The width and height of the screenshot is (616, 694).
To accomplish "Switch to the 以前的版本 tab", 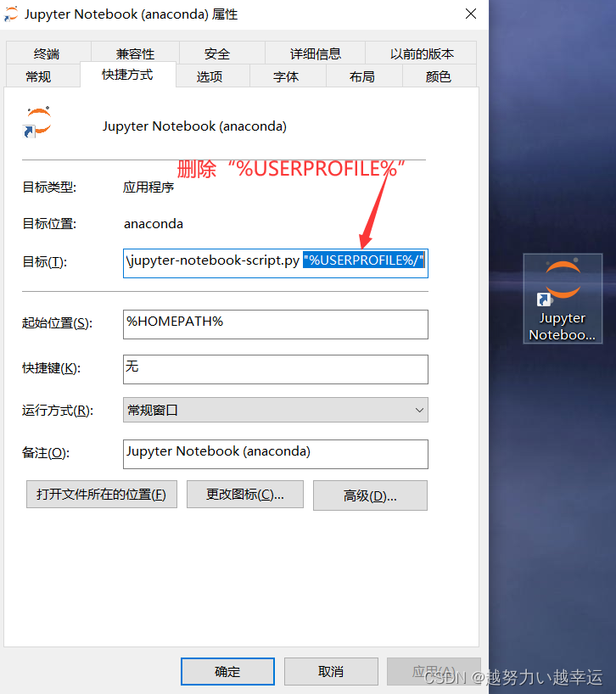I will coord(421,53).
